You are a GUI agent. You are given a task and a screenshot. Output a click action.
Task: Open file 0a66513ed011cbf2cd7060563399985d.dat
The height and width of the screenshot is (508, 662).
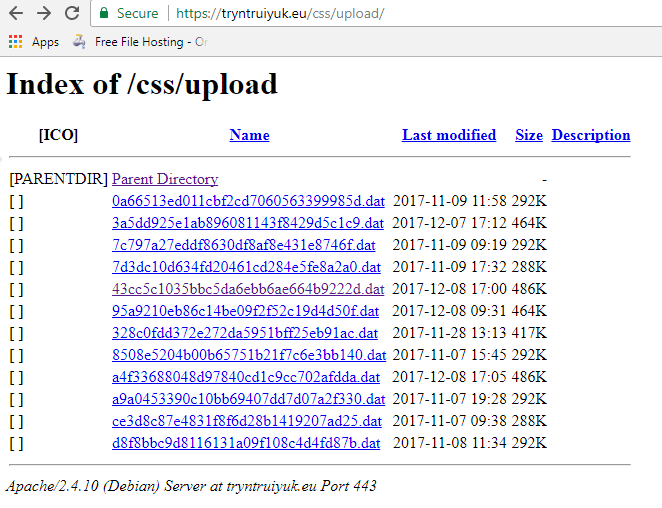click(248, 201)
